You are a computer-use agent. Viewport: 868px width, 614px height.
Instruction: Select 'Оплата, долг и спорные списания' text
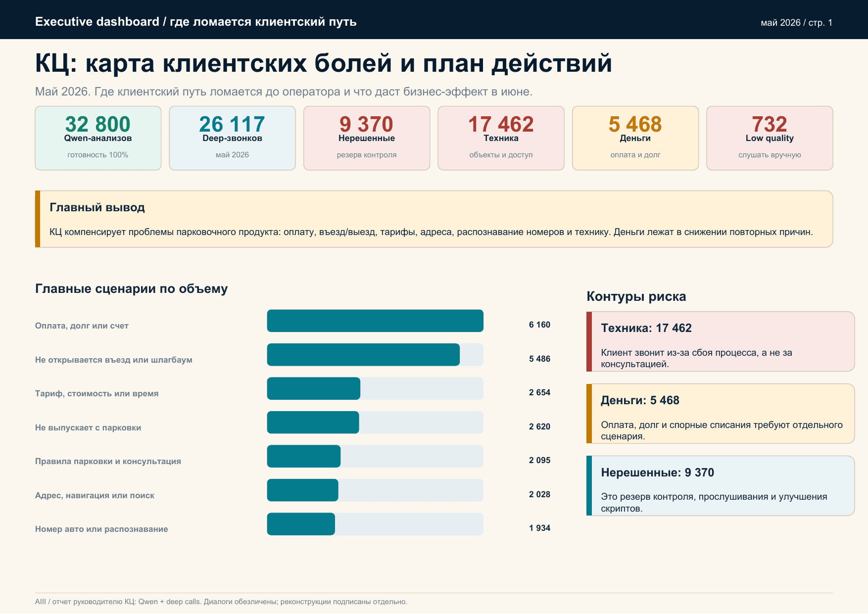point(722,430)
